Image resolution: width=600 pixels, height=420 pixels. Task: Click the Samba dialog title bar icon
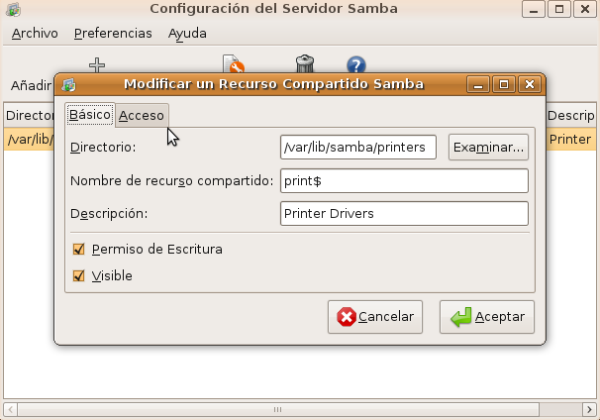point(69,84)
